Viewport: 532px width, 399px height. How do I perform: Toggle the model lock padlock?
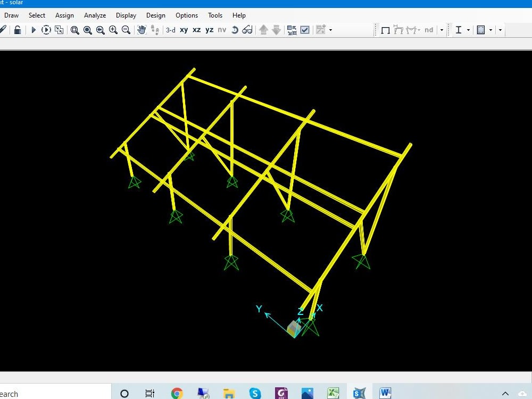coord(17,30)
